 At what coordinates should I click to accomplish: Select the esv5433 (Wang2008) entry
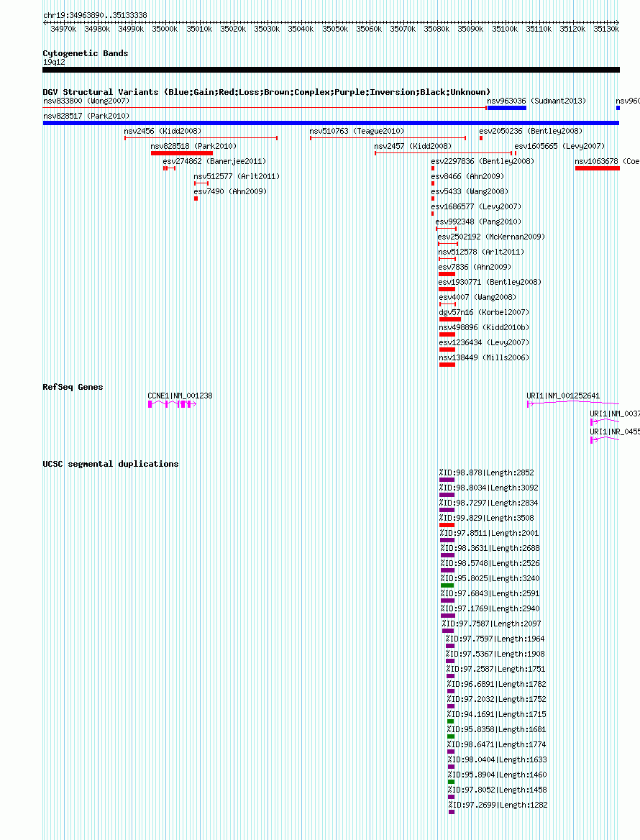pyautogui.click(x=470, y=191)
